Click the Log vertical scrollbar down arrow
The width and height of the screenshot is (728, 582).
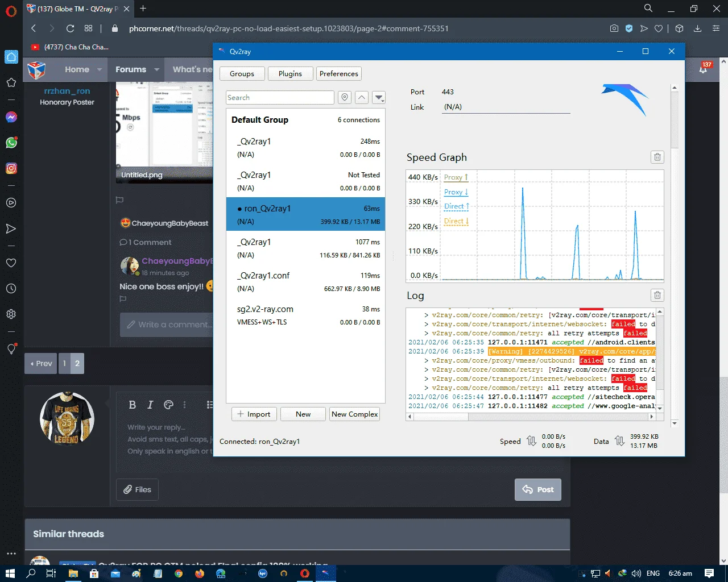660,408
